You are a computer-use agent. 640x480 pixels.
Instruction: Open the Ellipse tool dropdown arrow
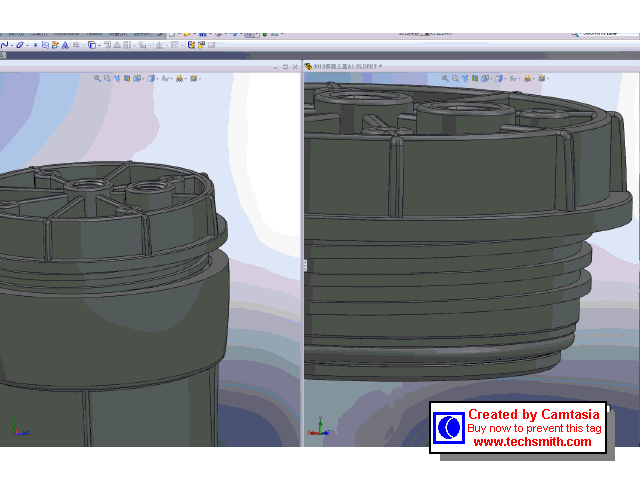pyautogui.click(x=27, y=45)
